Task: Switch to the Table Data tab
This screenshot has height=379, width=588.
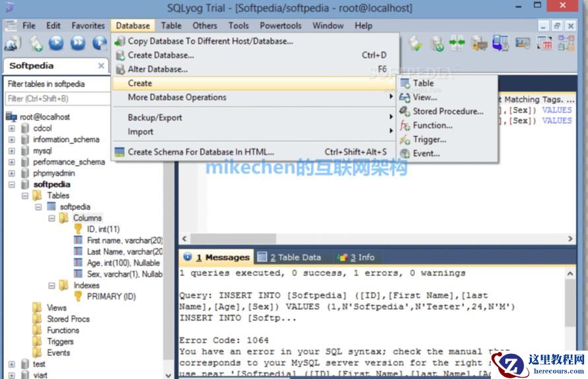Action: 290,258
